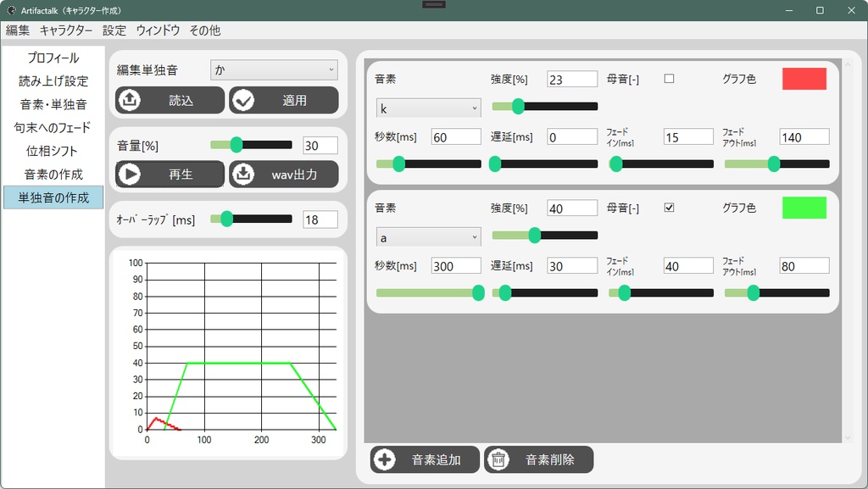Enable 母音[-] for the k phoneme
This screenshot has width=868, height=489.
669,78
